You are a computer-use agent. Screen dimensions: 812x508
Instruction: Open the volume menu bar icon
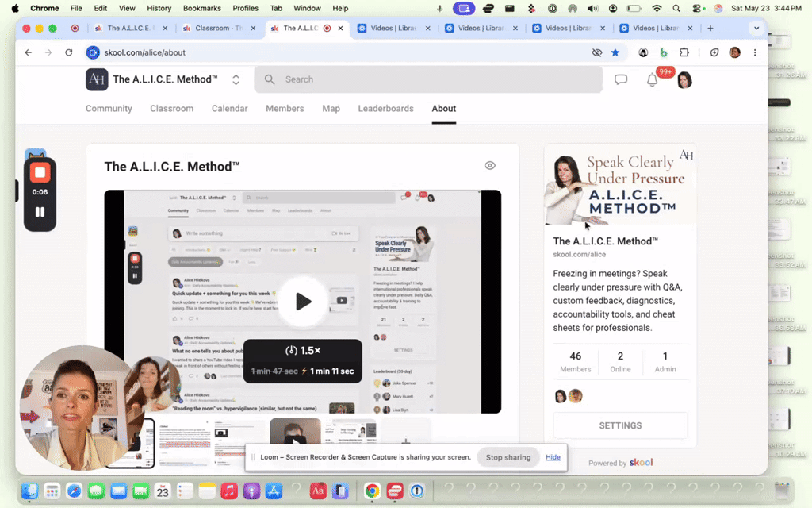(592, 8)
